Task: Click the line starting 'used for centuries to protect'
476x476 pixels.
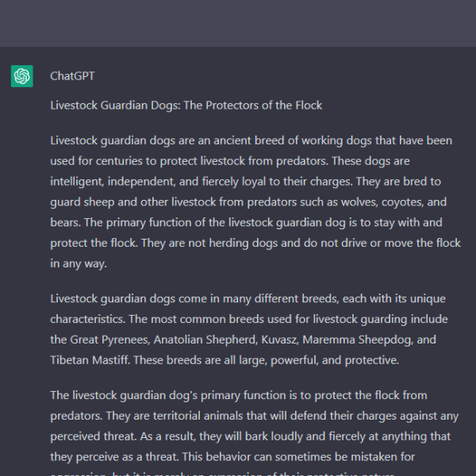Action: coord(230,161)
